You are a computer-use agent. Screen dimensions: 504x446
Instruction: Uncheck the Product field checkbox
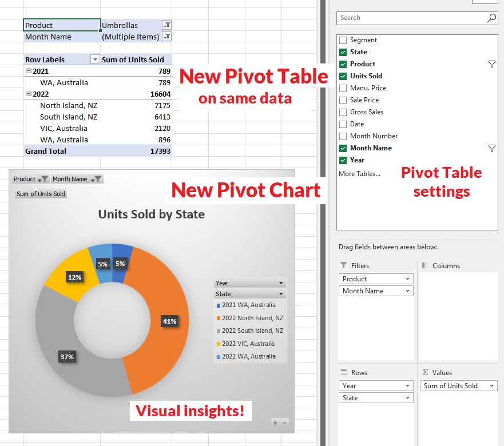point(343,64)
